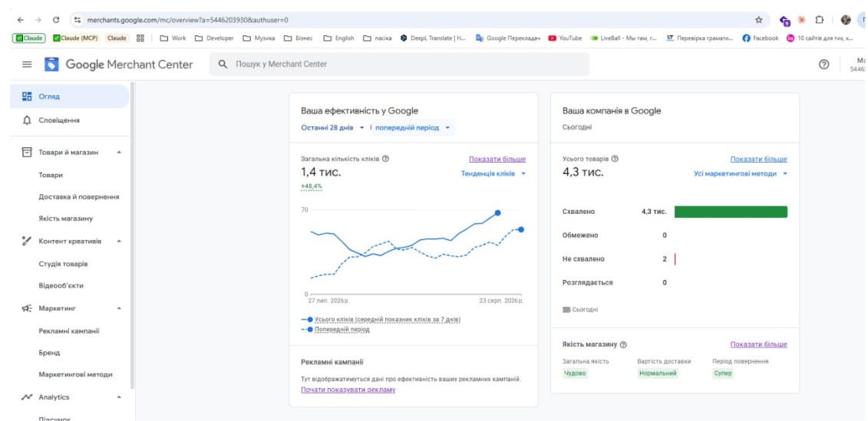Screen dimensions: 868x421
Task: Go back with browser back arrow
Action: coord(21,20)
